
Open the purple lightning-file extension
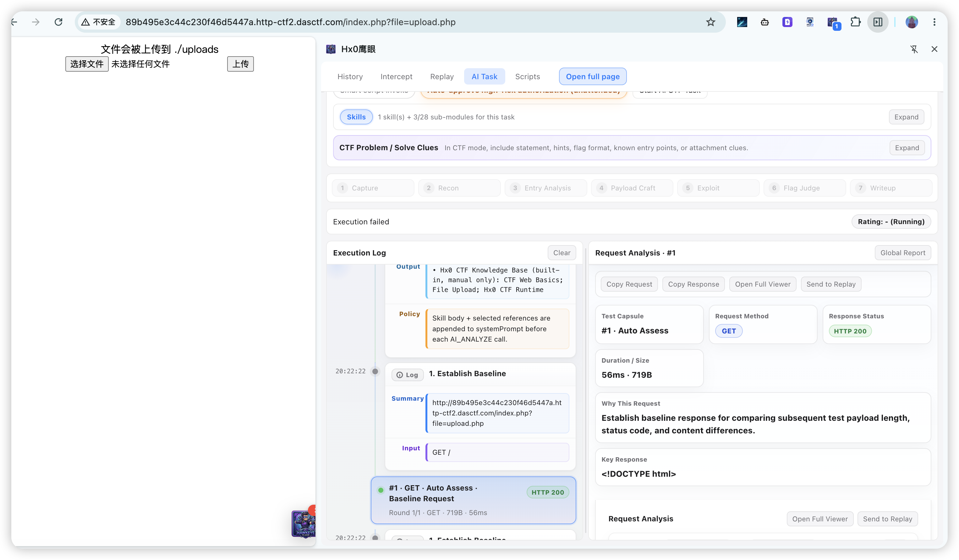click(x=787, y=22)
